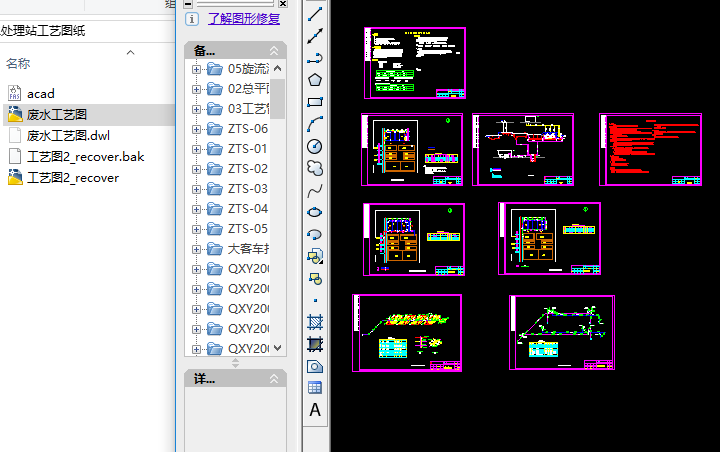Click the Insert Block tool

[x=315, y=256]
